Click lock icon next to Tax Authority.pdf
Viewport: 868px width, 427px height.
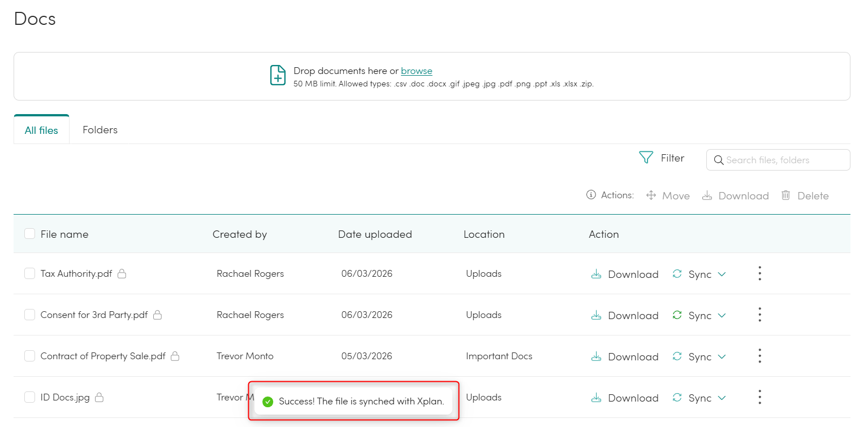click(x=122, y=274)
